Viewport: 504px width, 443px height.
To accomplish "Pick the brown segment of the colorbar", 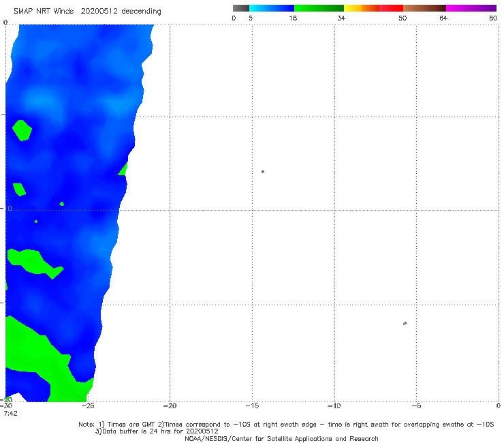I will click(x=424, y=8).
